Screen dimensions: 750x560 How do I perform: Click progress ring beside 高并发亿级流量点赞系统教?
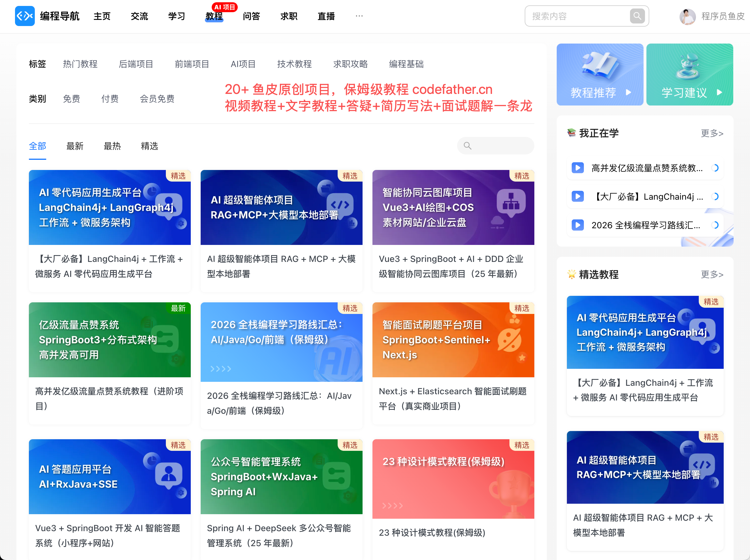coord(715,168)
